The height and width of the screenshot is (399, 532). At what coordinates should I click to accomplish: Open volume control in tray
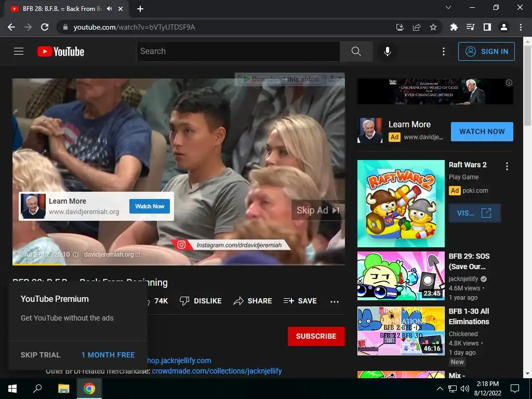(465, 389)
